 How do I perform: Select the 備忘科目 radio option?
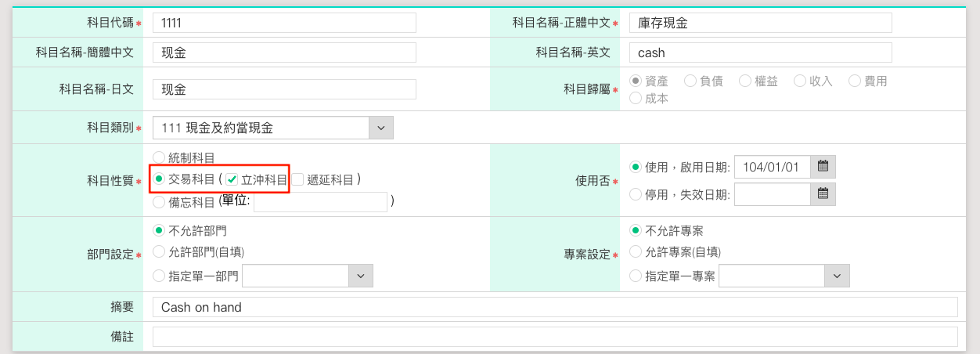(x=160, y=202)
